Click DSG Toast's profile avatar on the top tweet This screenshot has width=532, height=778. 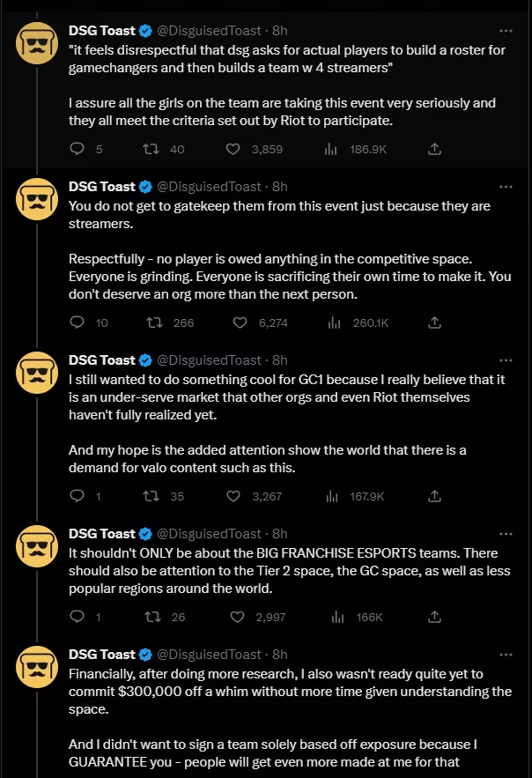[36, 41]
